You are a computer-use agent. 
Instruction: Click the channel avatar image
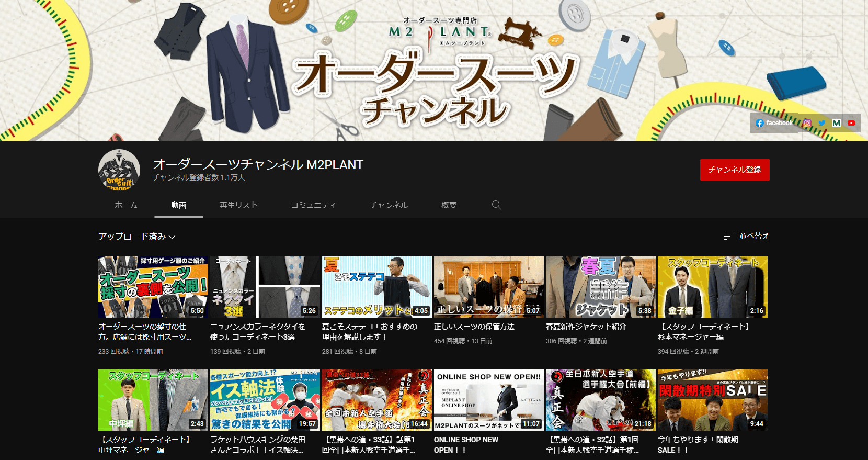pyautogui.click(x=119, y=170)
